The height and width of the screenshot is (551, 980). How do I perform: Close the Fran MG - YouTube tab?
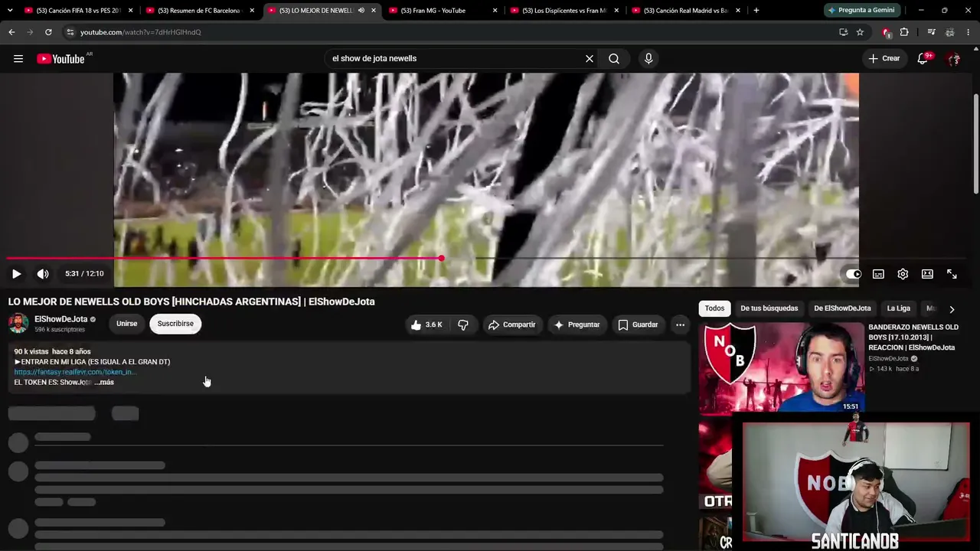tap(495, 11)
